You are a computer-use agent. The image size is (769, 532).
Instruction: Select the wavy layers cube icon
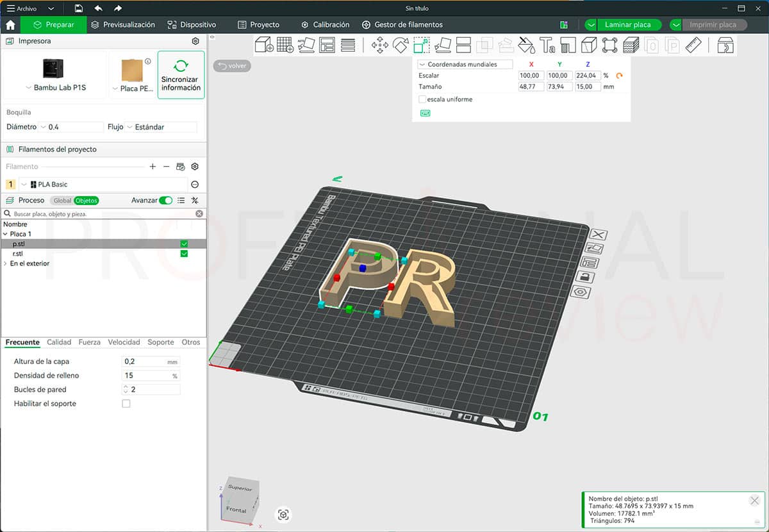[x=631, y=45]
